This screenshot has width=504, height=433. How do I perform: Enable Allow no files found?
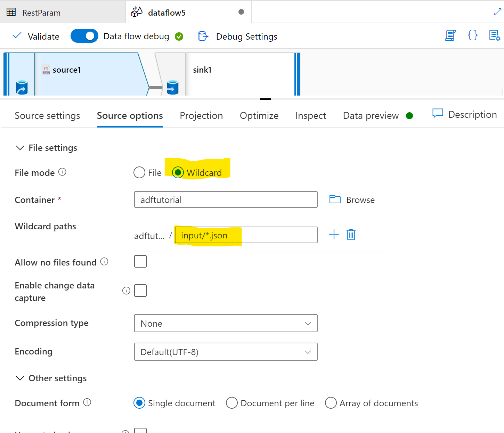point(140,261)
